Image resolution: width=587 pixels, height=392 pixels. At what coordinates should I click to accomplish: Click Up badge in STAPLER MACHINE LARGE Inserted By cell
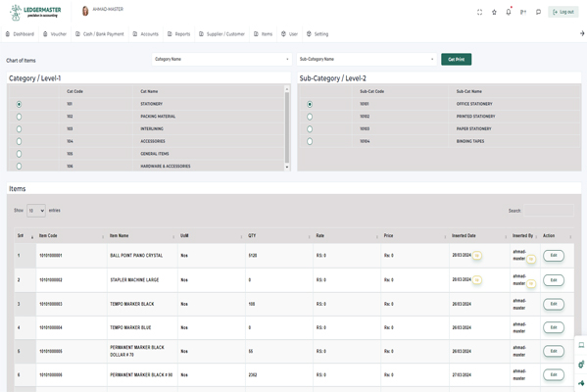pyautogui.click(x=531, y=284)
